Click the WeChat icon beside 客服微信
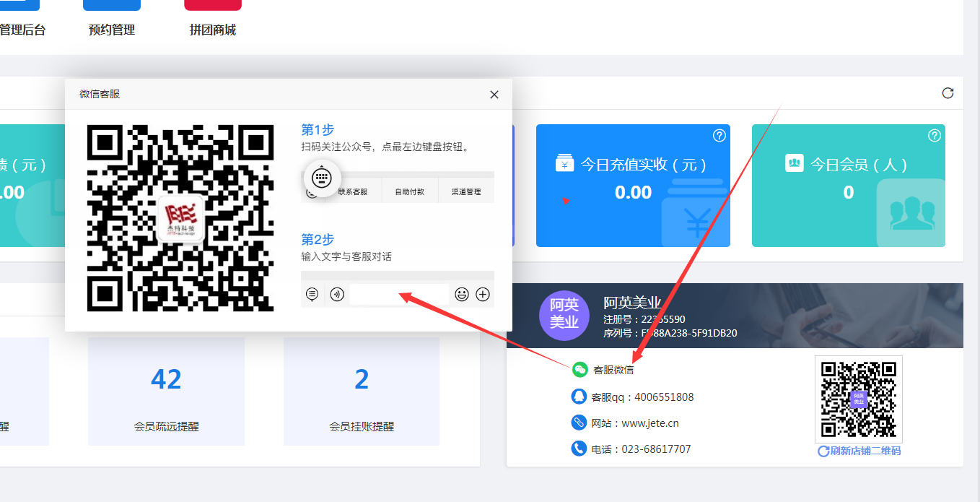The height and width of the screenshot is (502, 980). 579,370
